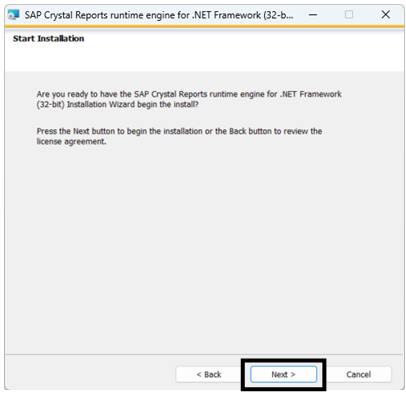Click the 'Are you ready to have' paragraph
Screen dimensions: 406x395
point(189,99)
